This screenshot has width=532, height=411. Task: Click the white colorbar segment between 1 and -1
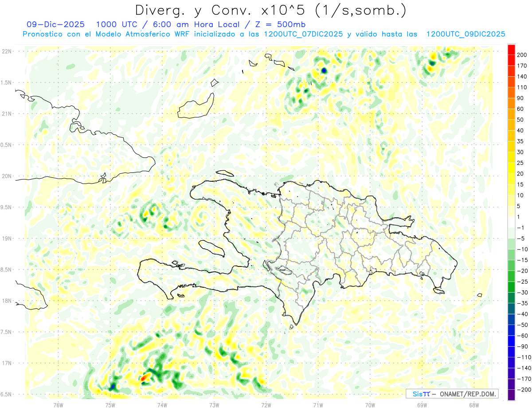511,222
